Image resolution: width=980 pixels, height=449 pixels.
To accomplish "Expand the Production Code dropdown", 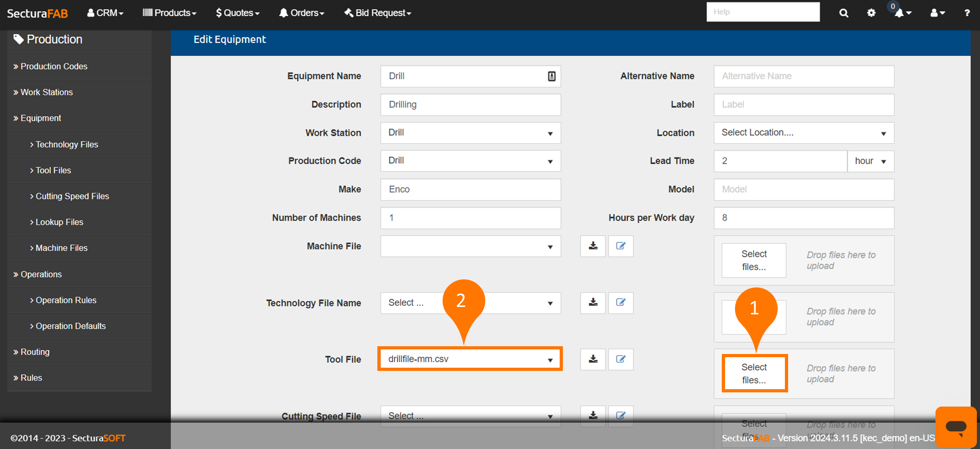I will (470, 161).
